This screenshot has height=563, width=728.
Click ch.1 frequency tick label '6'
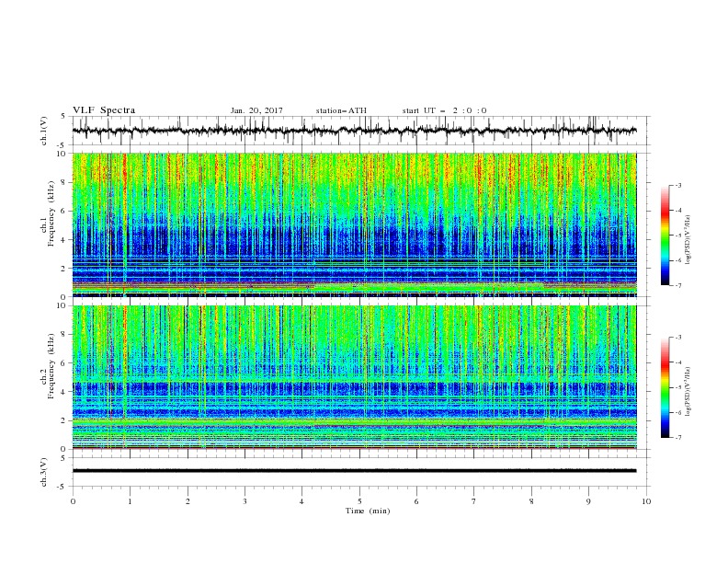click(x=65, y=211)
